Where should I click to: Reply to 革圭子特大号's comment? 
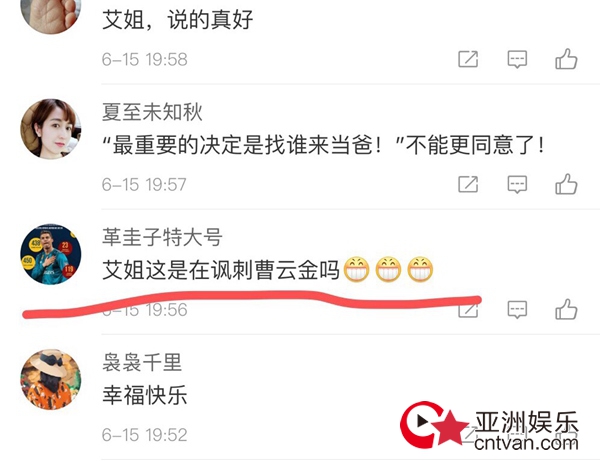[517, 310]
